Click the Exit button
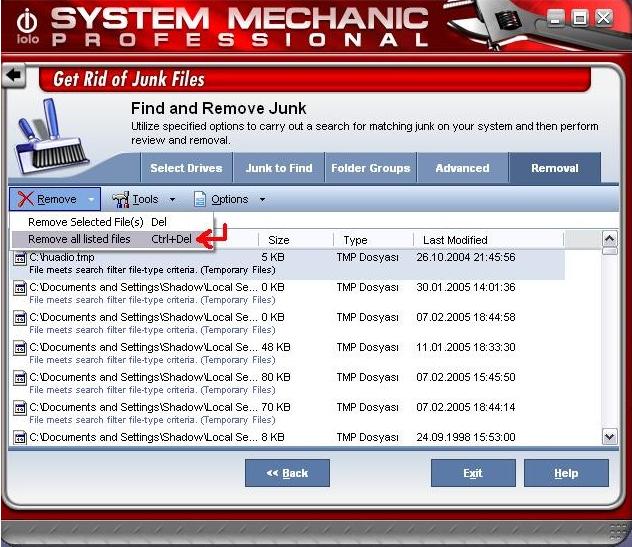The image size is (632, 547). (472, 473)
